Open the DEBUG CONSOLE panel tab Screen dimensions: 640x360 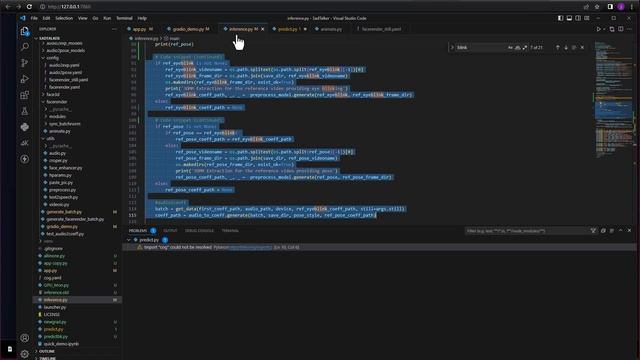point(199,231)
